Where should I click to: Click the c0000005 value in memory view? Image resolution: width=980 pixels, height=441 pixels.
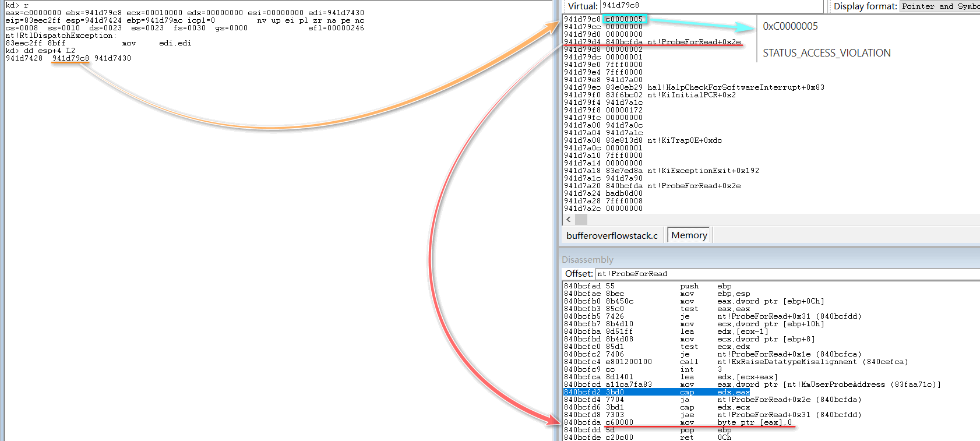tap(624, 19)
